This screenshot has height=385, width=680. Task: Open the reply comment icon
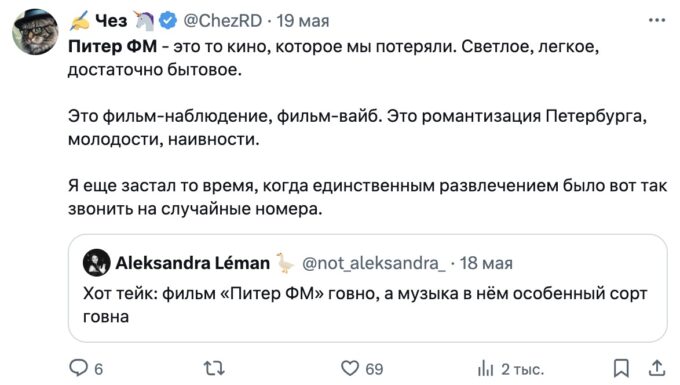[78, 368]
